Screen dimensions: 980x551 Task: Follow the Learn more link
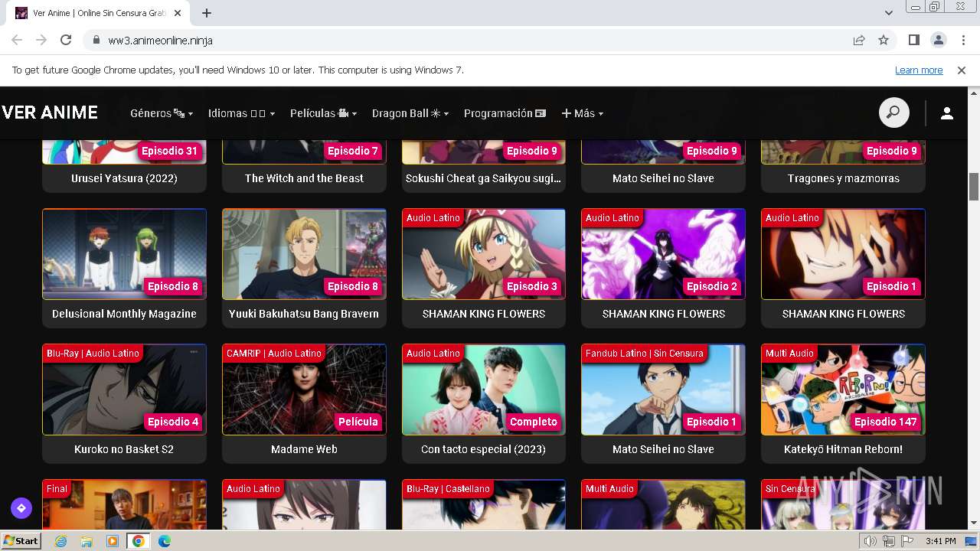[x=919, y=70]
